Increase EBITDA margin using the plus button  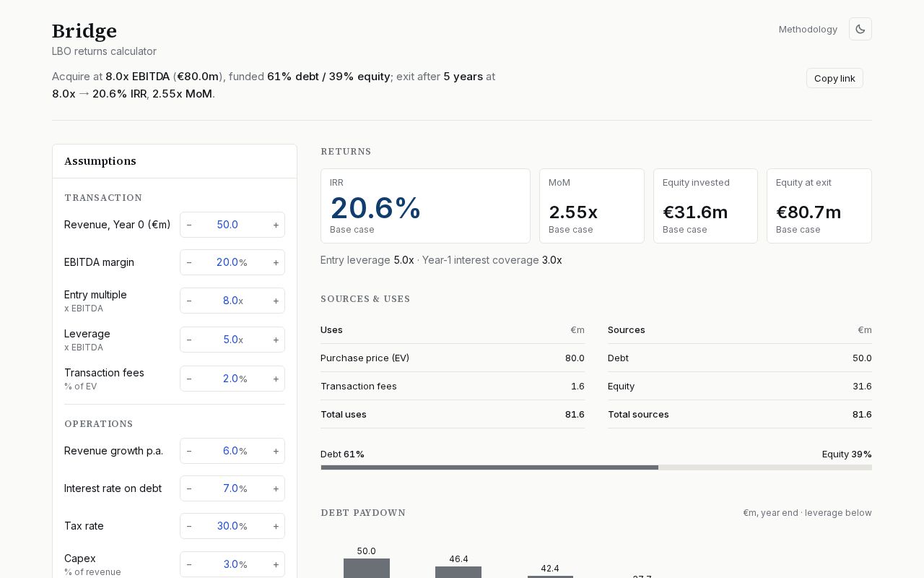click(276, 262)
